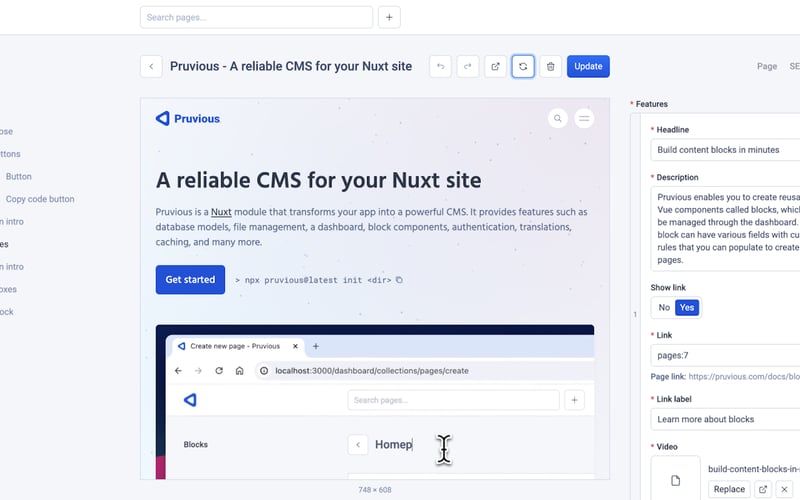Select Button item in left sidebar
800x500 pixels.
pyautogui.click(x=19, y=177)
